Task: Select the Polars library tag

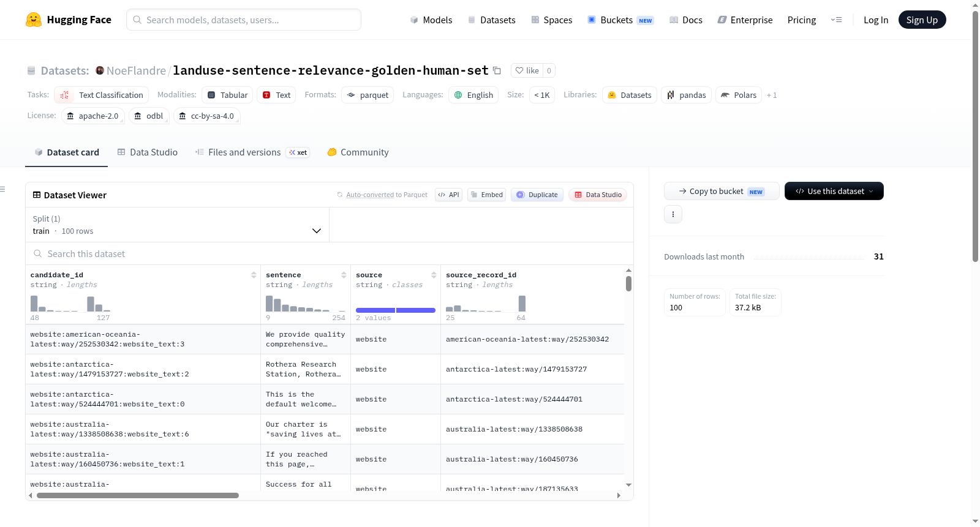Action: click(739, 95)
